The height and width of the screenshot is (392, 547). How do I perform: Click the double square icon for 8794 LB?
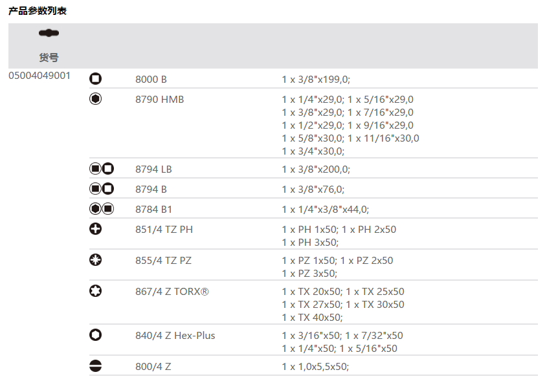[x=102, y=169]
